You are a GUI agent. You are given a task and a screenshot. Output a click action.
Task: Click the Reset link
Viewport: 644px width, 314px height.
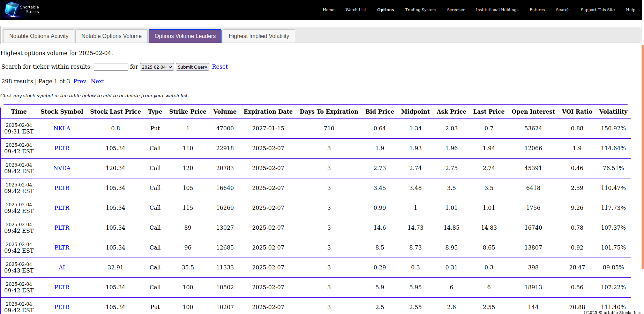[220, 67]
